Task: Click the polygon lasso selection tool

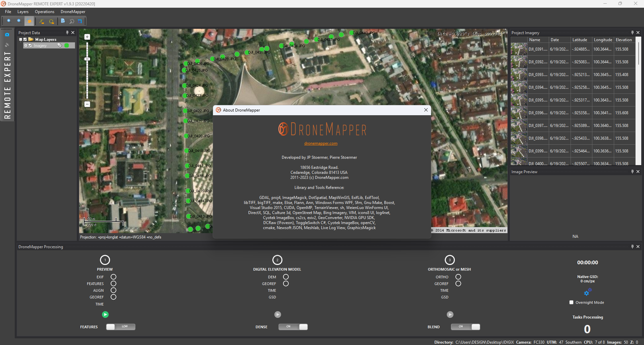Action: click(72, 21)
